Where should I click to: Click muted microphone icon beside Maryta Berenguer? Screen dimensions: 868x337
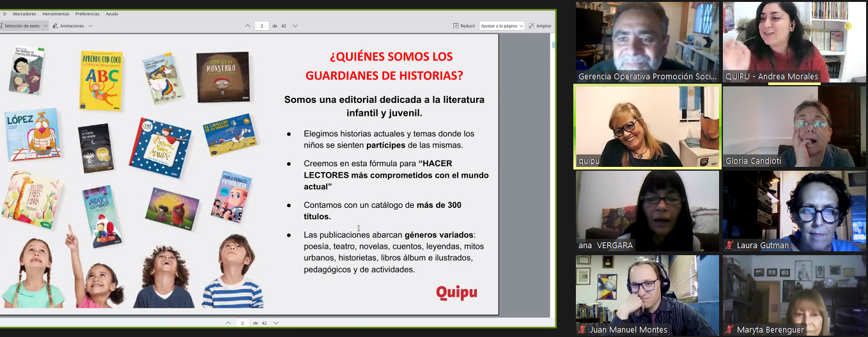click(729, 329)
